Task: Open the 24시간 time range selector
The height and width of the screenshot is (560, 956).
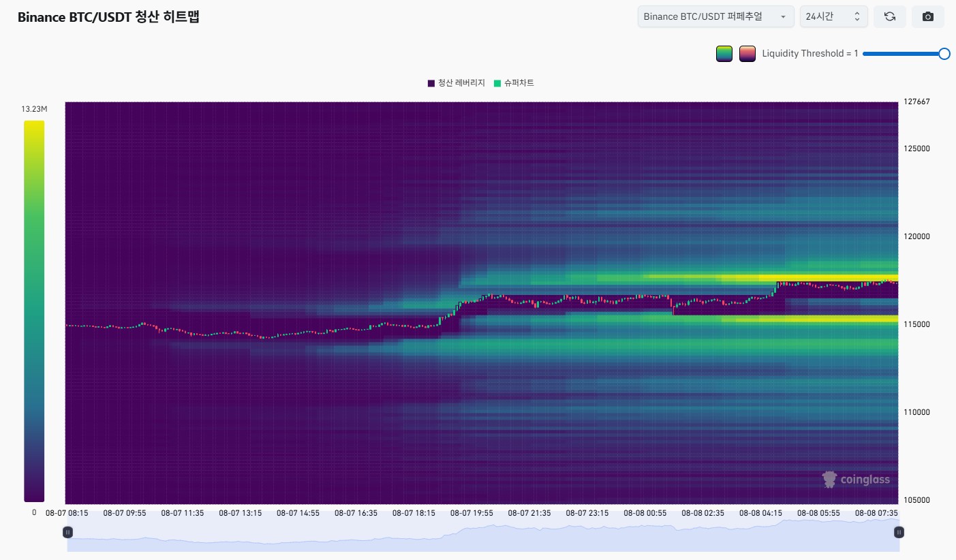Action: (x=833, y=16)
